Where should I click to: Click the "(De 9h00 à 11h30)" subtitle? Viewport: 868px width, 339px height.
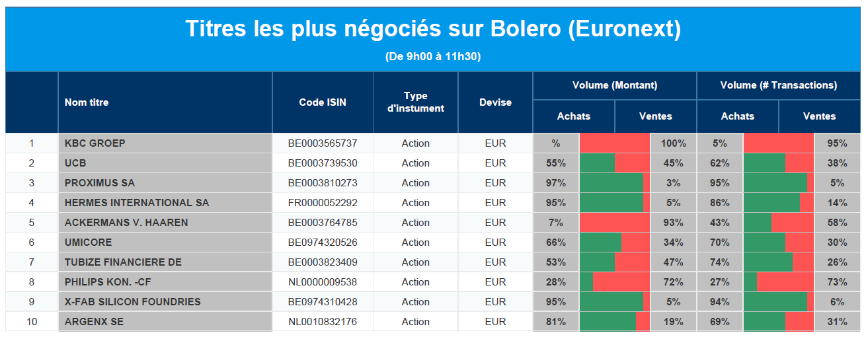pyautogui.click(x=433, y=57)
